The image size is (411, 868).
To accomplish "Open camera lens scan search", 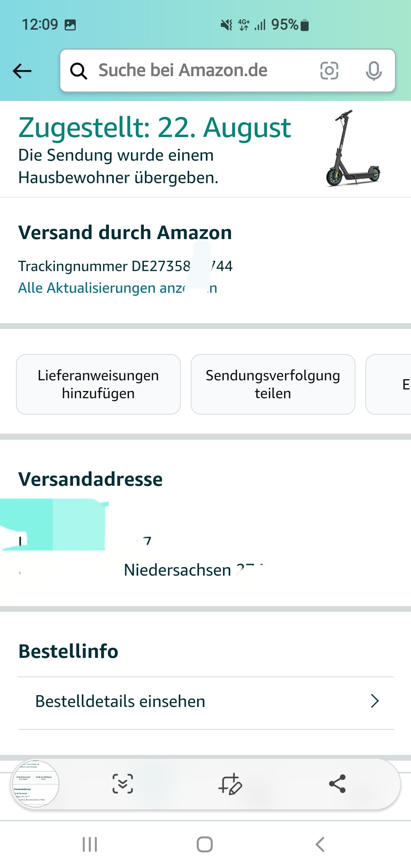I will pyautogui.click(x=329, y=71).
